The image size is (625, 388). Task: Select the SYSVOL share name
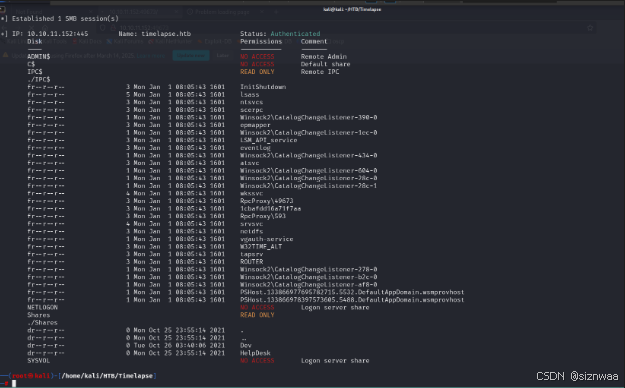[x=39, y=360]
